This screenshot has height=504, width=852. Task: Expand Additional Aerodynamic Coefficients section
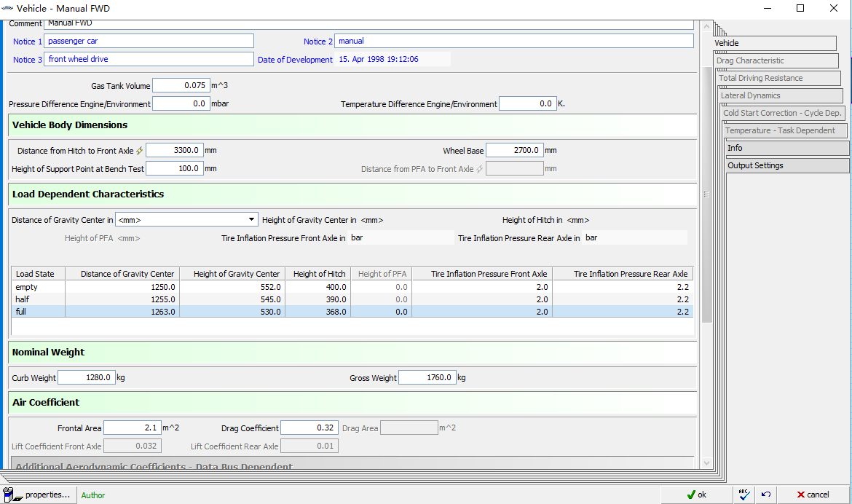coord(154,466)
